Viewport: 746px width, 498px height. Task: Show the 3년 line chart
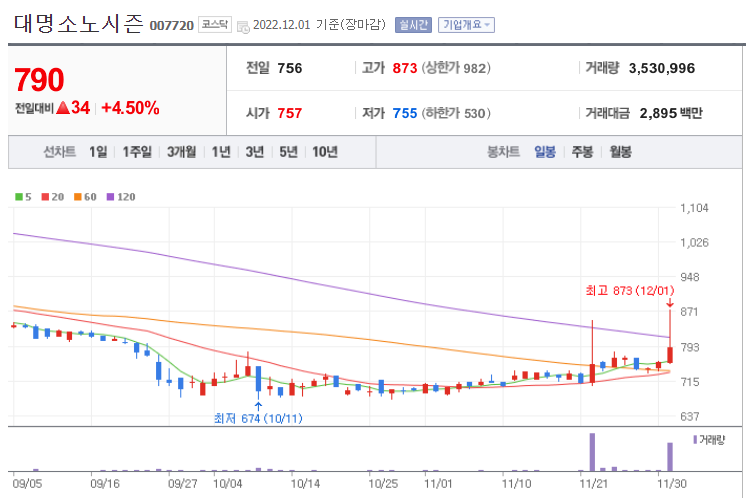[255, 152]
